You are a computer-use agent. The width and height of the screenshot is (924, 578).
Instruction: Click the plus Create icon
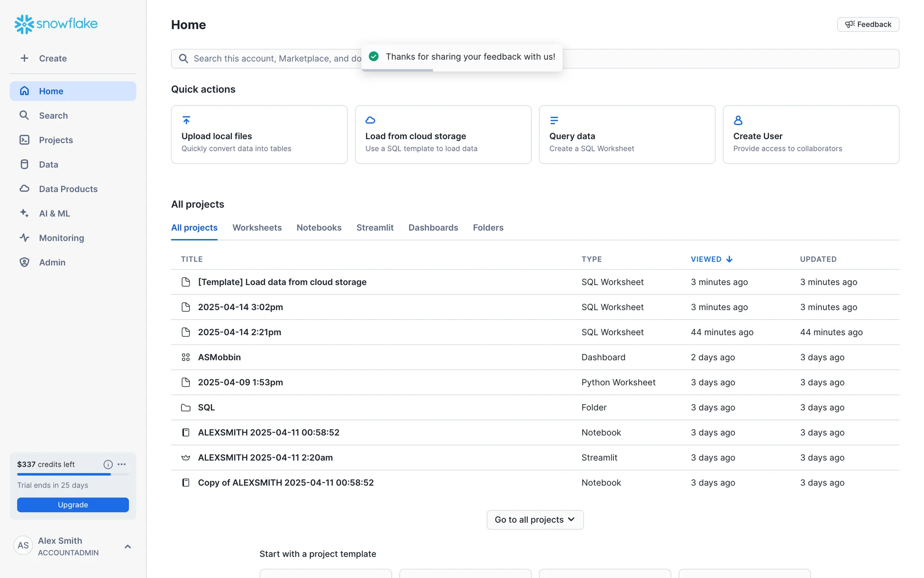click(24, 58)
